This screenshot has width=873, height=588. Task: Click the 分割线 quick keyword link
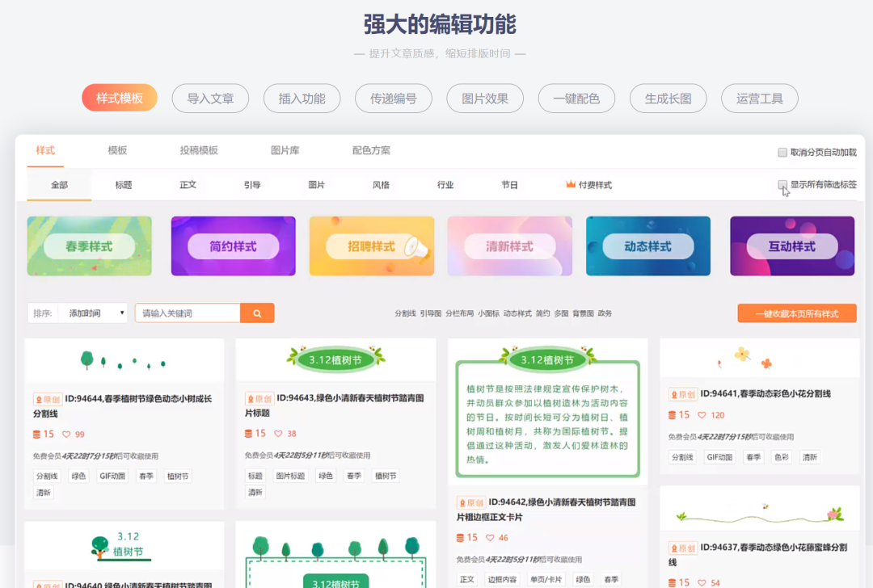click(x=405, y=313)
